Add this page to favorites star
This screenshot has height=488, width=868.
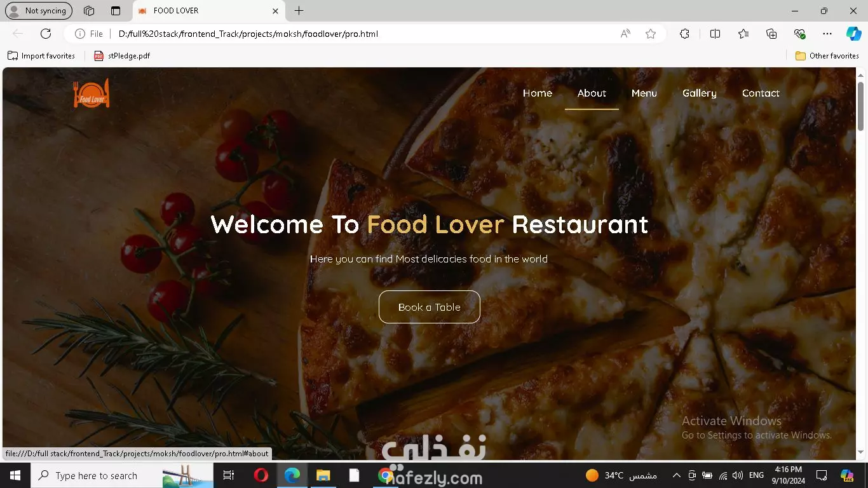click(x=651, y=34)
